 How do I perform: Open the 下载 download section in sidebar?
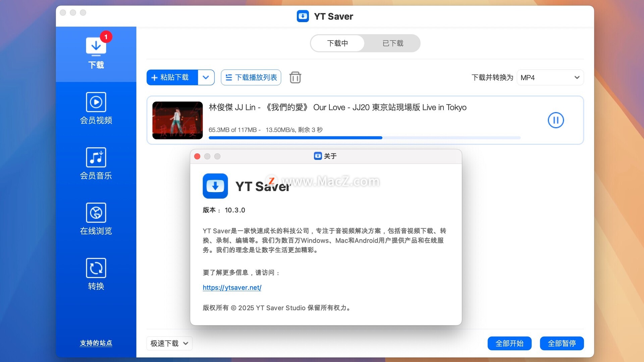96,54
